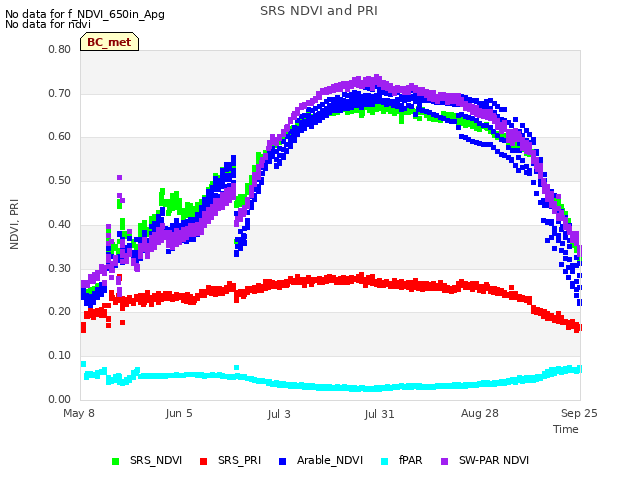Click the 0.20 y-axis value
The image size is (640, 480).
point(60,312)
